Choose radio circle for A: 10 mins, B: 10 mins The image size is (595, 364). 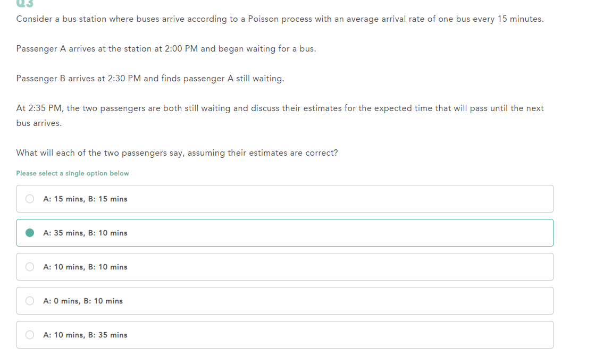tap(30, 267)
